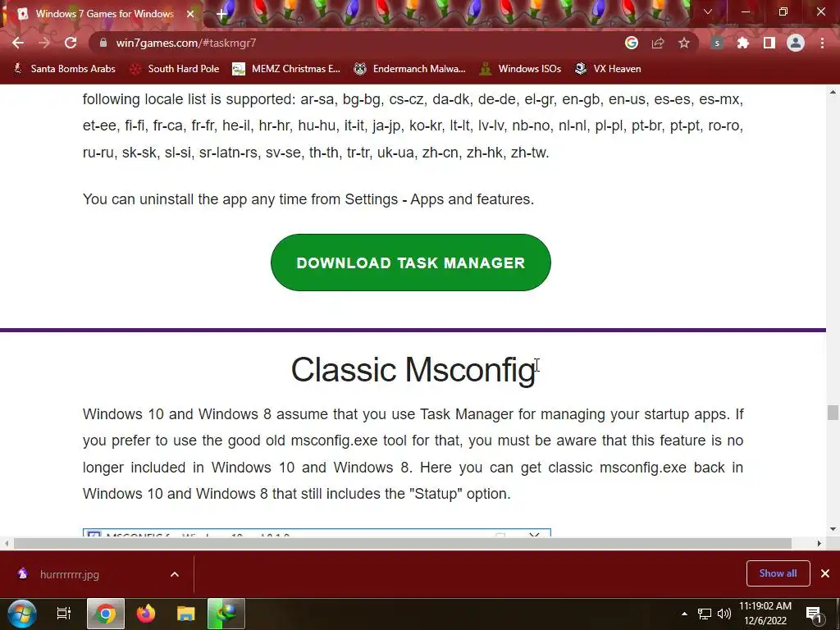840x630 pixels.
Task: Toggle the browser side panel
Action: coord(769,43)
